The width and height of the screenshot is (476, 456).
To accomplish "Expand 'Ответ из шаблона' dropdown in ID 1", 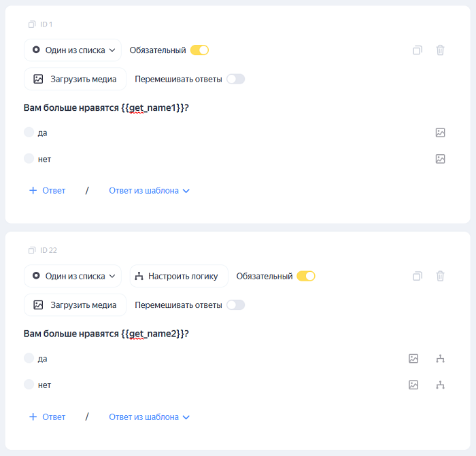I will coord(149,191).
